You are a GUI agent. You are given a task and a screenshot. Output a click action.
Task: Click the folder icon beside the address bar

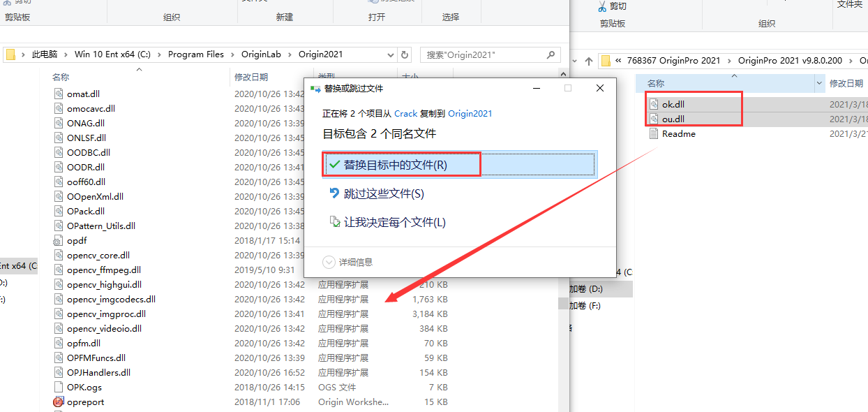click(12, 54)
